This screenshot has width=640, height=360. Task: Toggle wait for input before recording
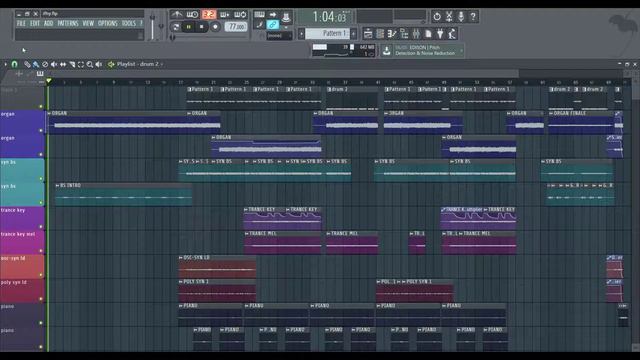pyautogui.click(x=192, y=14)
